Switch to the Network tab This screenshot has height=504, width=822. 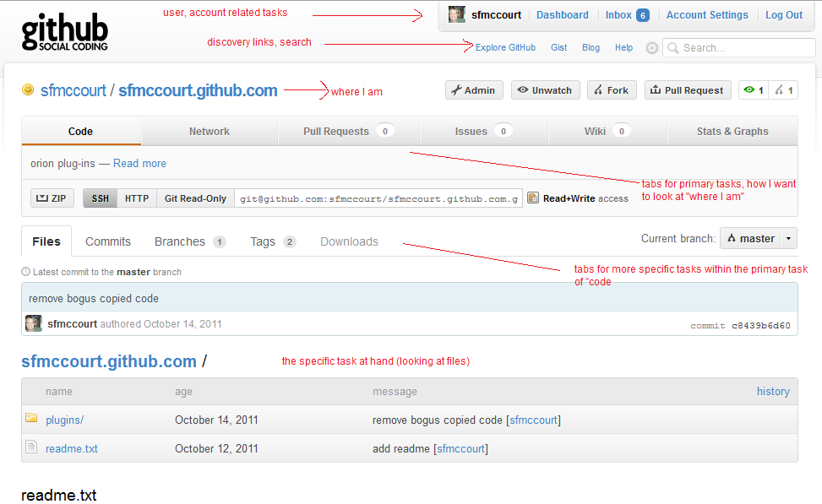pyautogui.click(x=210, y=131)
